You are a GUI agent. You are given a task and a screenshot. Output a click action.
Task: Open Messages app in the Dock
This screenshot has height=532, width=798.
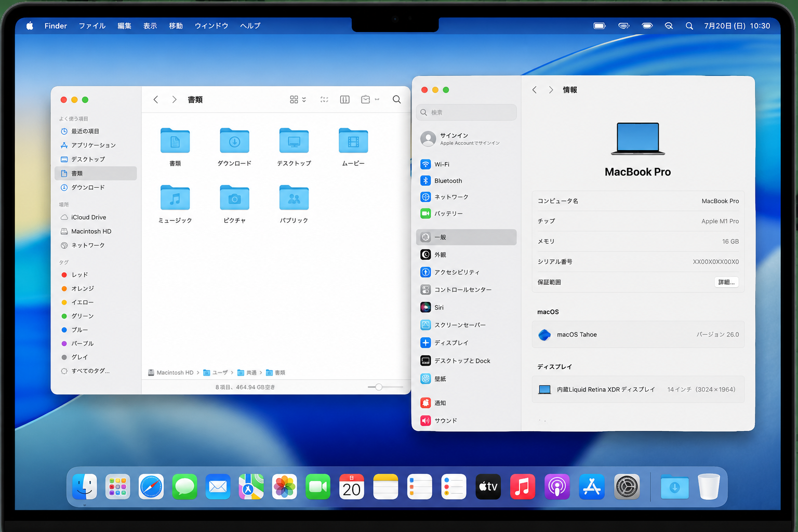[184, 487]
